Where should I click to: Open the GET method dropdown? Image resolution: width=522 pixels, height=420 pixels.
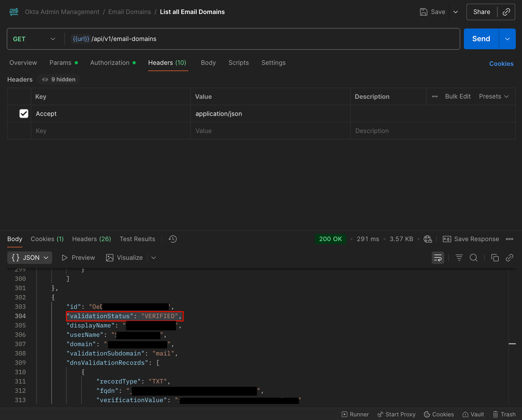tap(34, 39)
